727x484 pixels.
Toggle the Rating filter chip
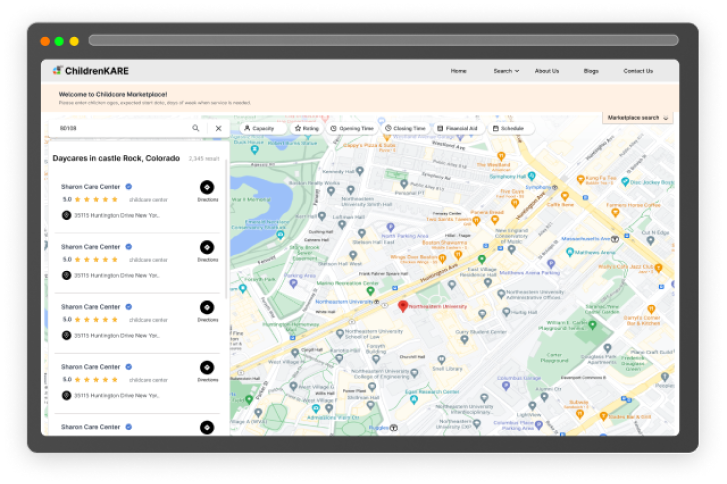(x=306, y=128)
